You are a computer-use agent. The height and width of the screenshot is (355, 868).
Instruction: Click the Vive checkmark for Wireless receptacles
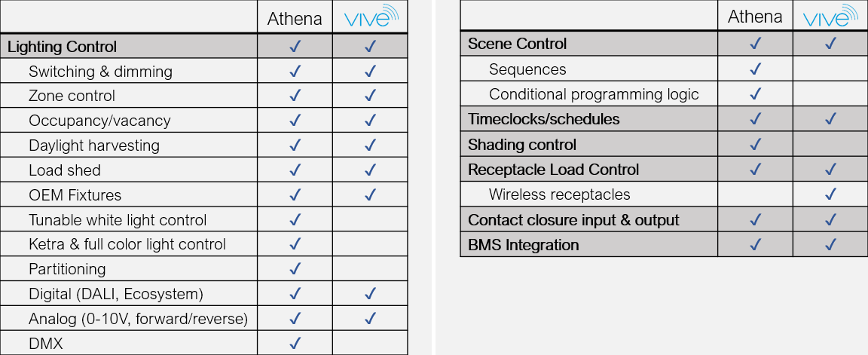[x=830, y=194]
